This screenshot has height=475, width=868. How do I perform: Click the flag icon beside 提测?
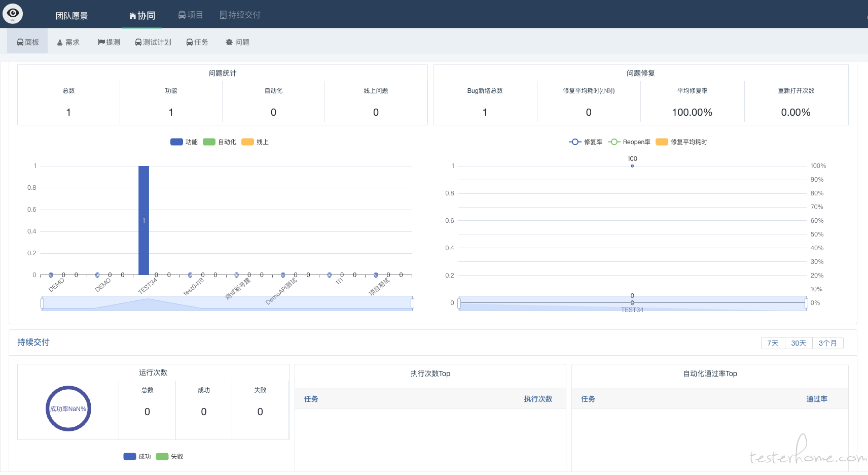point(101,42)
